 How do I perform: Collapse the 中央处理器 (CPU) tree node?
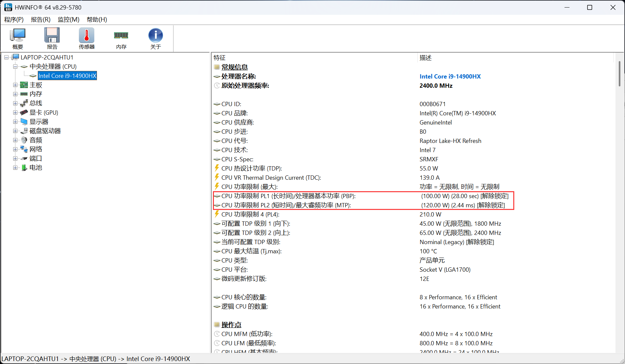(x=15, y=67)
